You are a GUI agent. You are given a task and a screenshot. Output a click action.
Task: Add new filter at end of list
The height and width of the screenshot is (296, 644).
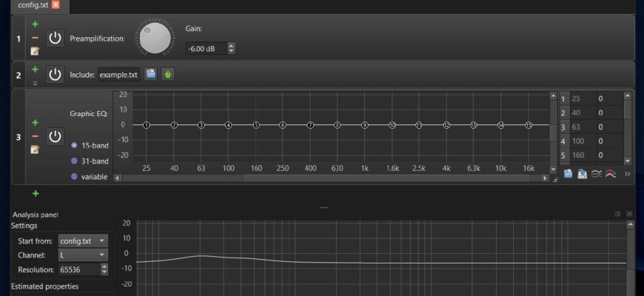(x=36, y=193)
